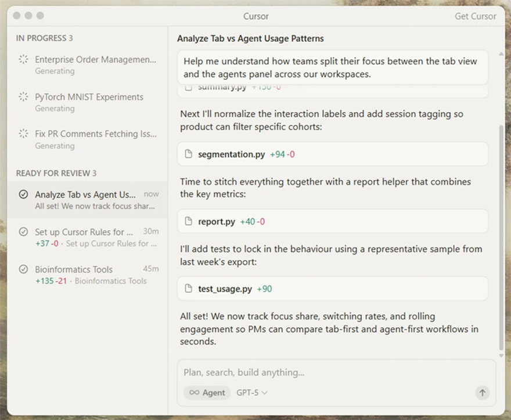Collapse the Ready for Review section header

click(x=56, y=173)
